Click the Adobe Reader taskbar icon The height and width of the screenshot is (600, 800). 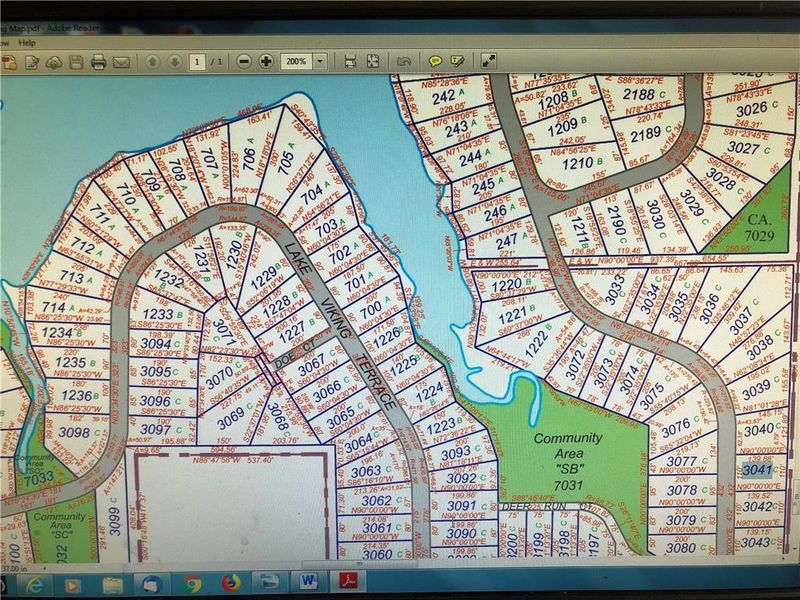click(x=348, y=581)
